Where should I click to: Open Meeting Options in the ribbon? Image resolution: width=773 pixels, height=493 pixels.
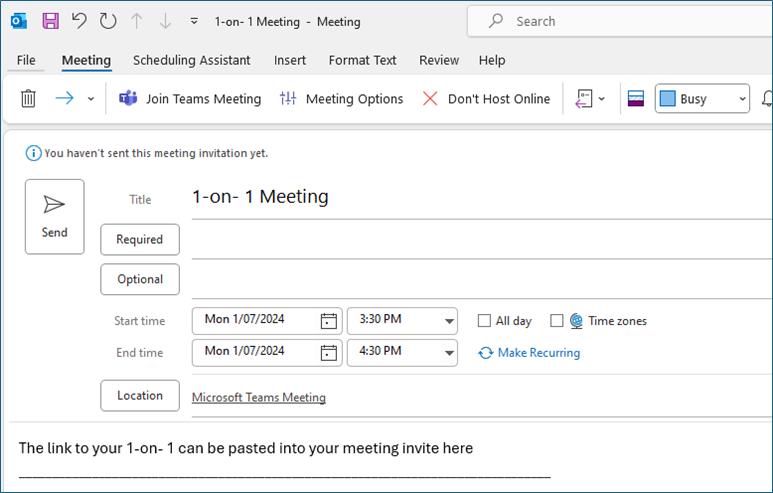tap(341, 98)
